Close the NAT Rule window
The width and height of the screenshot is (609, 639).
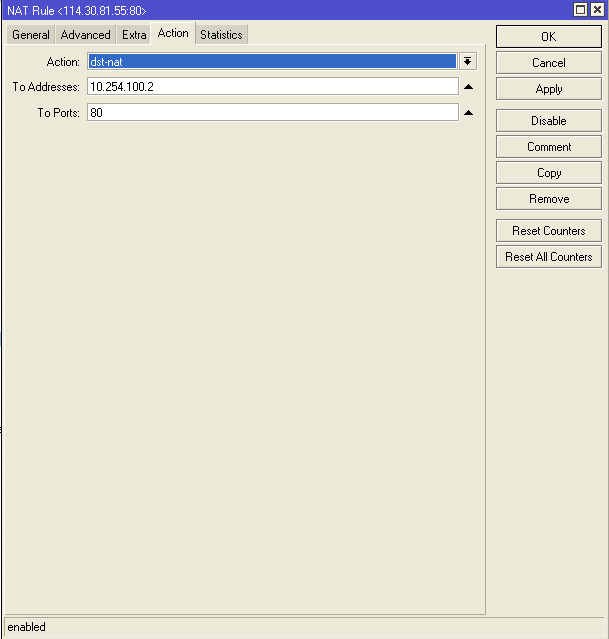click(597, 9)
